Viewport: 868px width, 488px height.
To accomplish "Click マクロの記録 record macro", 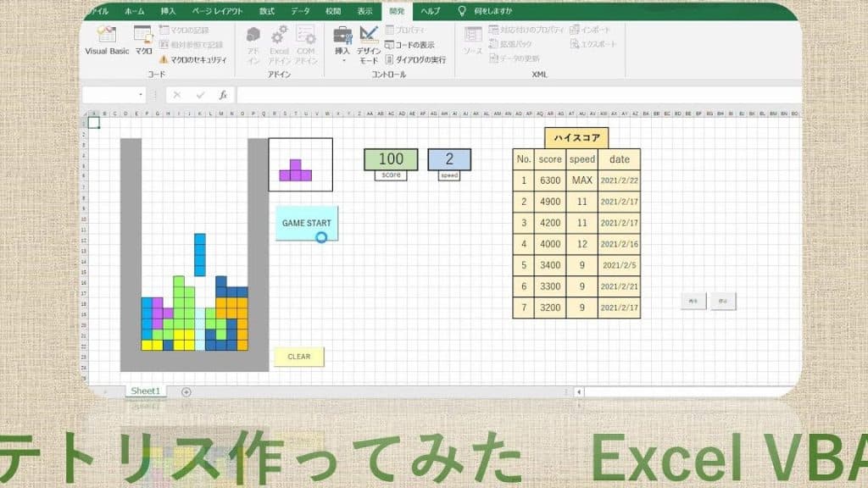I will 184,30.
